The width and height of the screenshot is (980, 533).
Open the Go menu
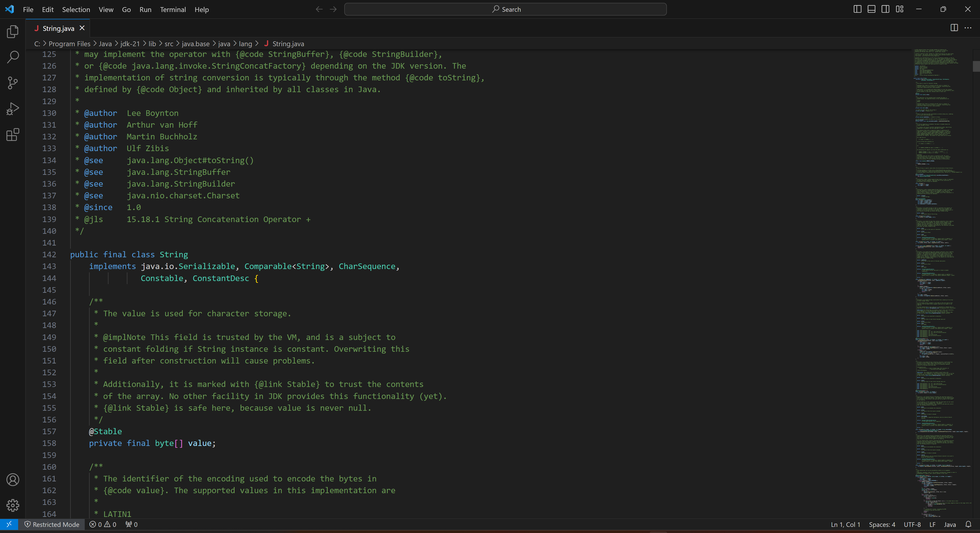[x=126, y=9]
